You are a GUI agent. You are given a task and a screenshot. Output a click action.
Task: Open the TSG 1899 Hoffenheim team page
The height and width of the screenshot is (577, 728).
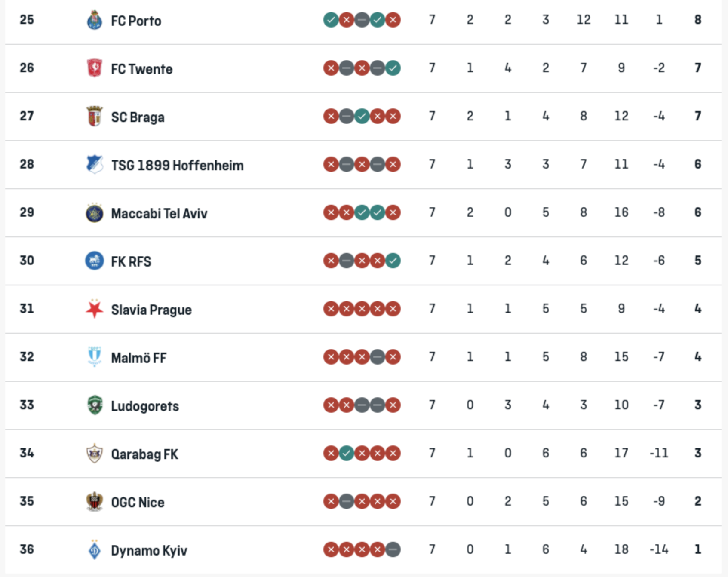click(177, 165)
